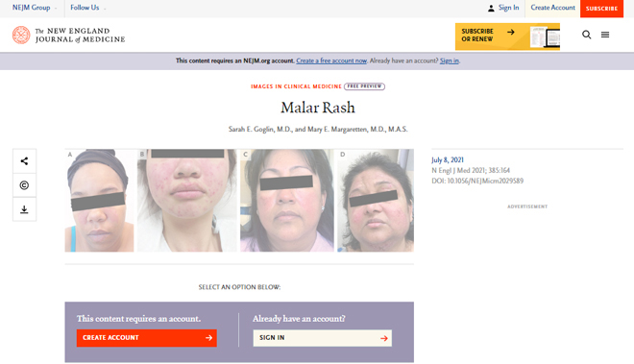Click the red CREATE ACCOUNT button
The image size is (634, 364).
147,338
